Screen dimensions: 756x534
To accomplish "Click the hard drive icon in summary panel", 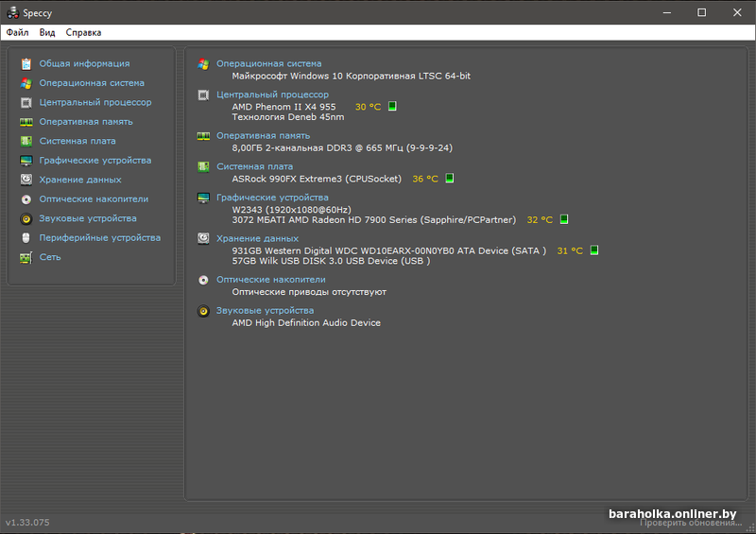I will pos(203,238).
